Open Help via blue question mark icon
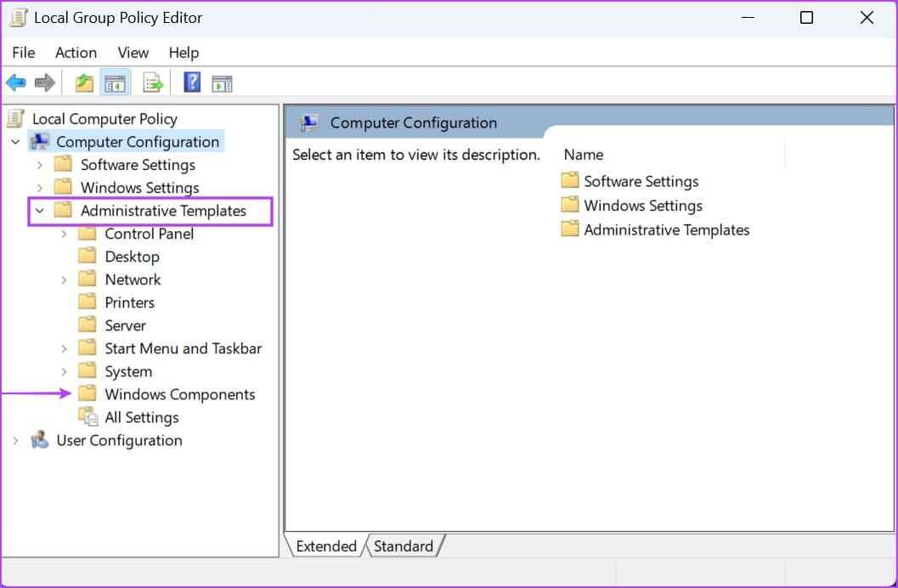 point(192,82)
